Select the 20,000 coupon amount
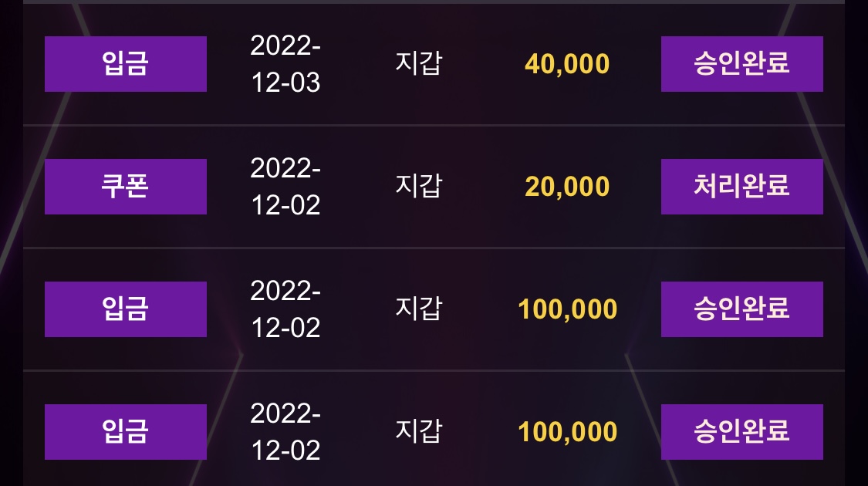The height and width of the screenshot is (486, 868). [x=567, y=187]
